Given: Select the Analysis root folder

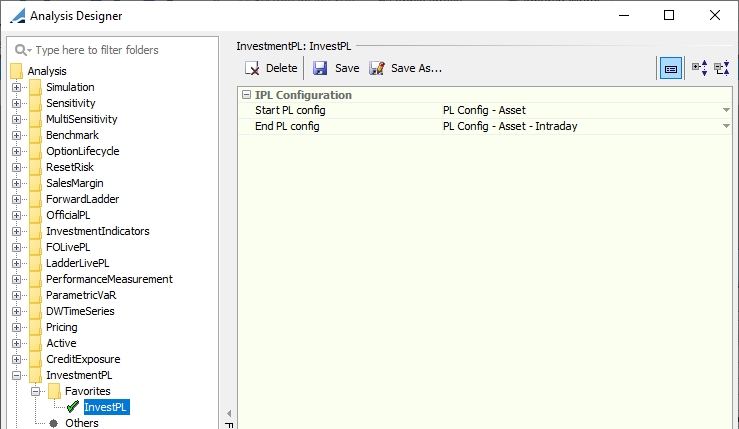Looking at the screenshot, I should tap(47, 71).
